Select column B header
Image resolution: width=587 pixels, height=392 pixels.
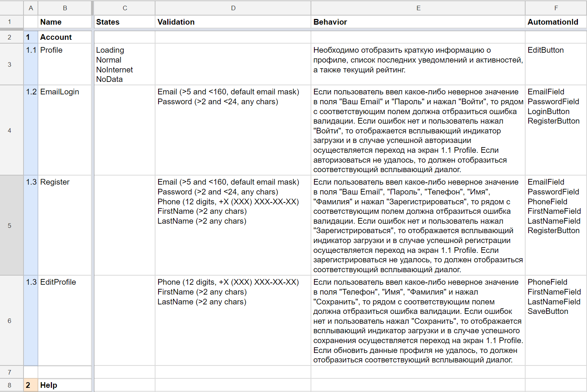65,8
